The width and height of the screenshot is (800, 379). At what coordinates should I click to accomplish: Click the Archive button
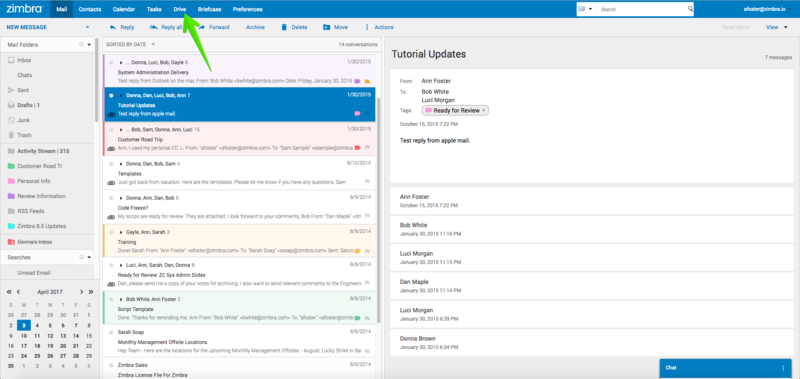coord(255,28)
